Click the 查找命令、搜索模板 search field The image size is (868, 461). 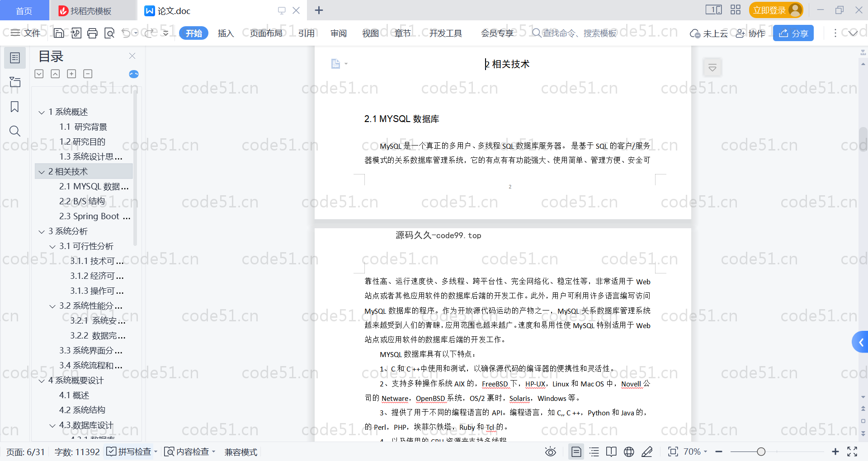[579, 33]
